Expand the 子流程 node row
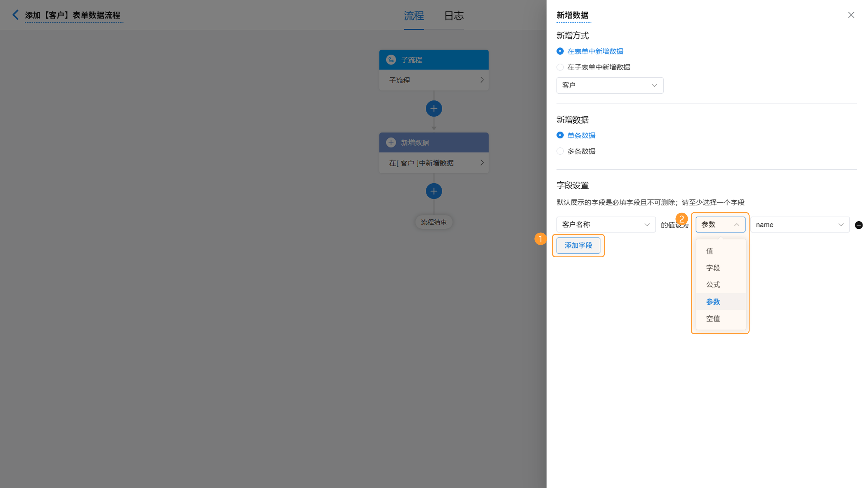The height and width of the screenshot is (488, 868). tap(434, 80)
